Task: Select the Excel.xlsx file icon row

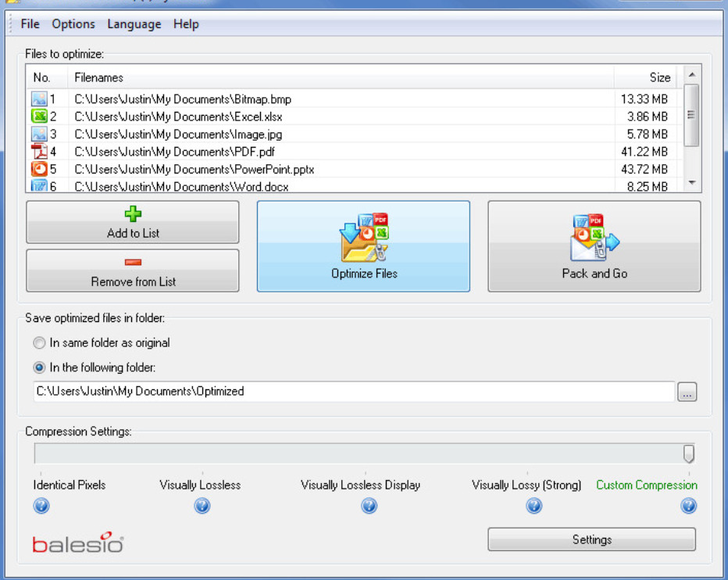Action: [x=39, y=116]
